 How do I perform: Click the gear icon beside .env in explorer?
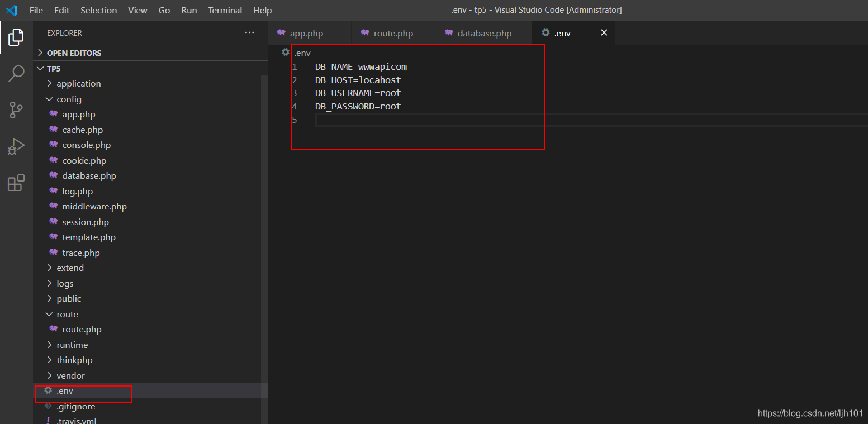coord(48,390)
